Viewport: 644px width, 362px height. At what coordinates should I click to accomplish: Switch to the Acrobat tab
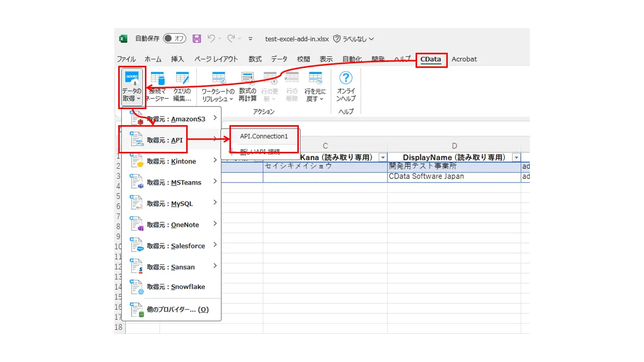[x=464, y=59]
